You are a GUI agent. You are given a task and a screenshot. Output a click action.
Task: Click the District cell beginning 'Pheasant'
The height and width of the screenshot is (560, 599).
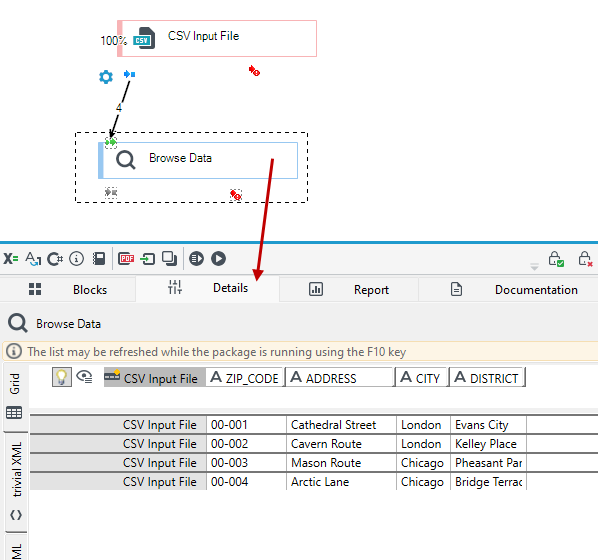pos(488,463)
